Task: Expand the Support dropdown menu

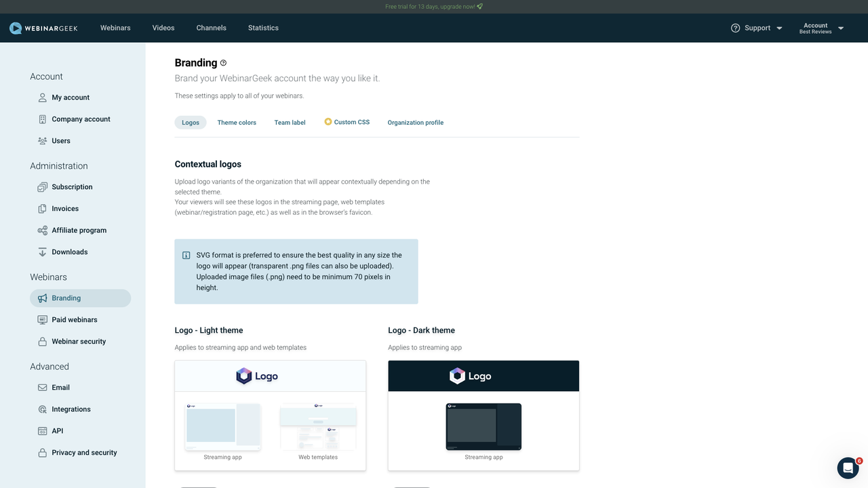Action: point(778,28)
